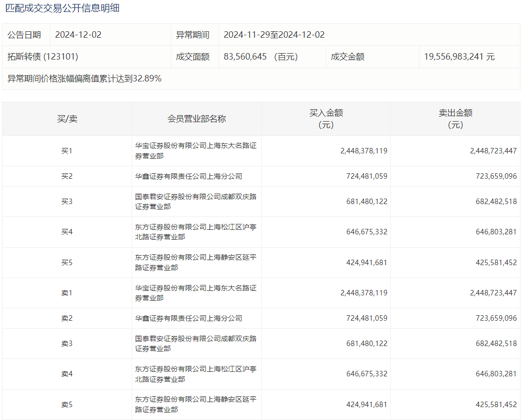This screenshot has width=523, height=420.
Task: Click sell amount 2,448,723,447 in 买1 row
Action: [x=493, y=150]
